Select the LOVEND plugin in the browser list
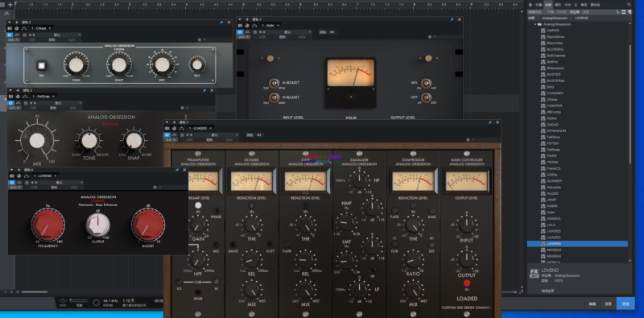 (x=577, y=244)
